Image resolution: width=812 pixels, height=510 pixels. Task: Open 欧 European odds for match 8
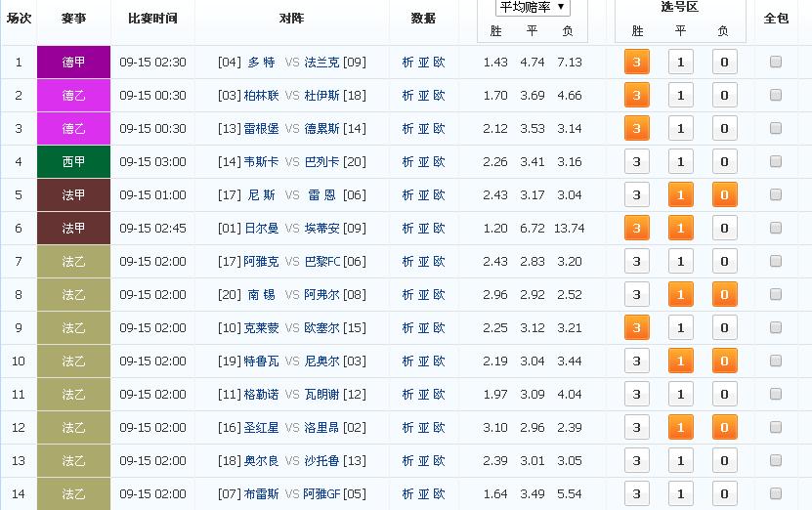pyautogui.click(x=439, y=295)
